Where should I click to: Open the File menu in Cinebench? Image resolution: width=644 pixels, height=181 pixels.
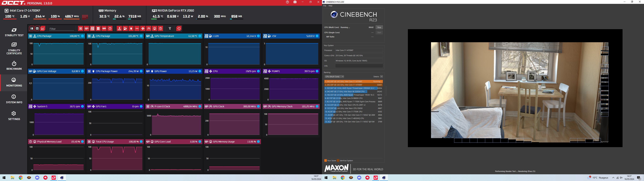pos(325,6)
